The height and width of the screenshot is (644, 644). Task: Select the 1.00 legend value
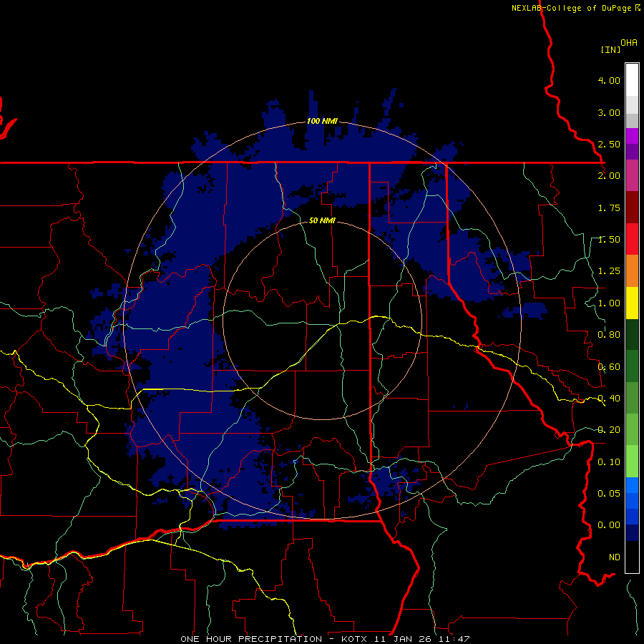pyautogui.click(x=609, y=303)
